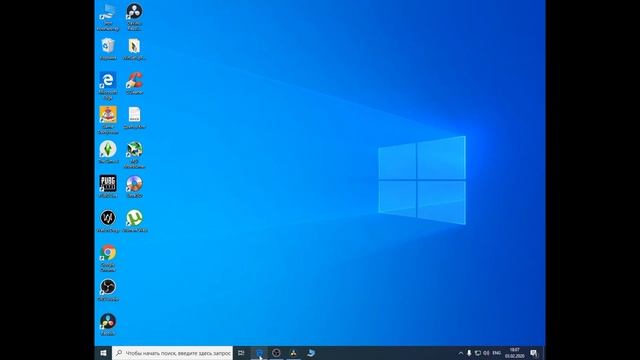Select the Google Chrome desktop shortcut

(108, 258)
